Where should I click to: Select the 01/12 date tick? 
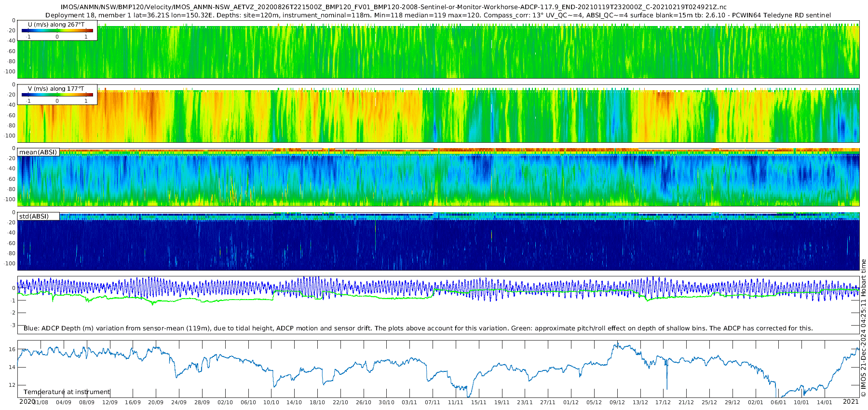(x=571, y=402)
